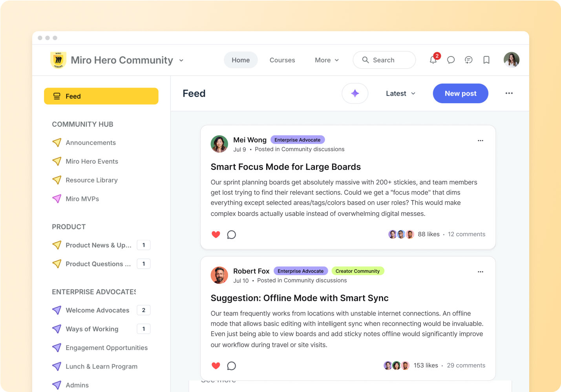561x392 pixels.
Task: Select the Home tab
Action: coord(241,60)
